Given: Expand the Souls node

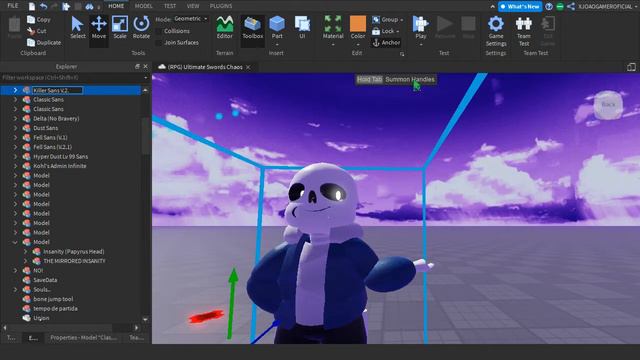Looking at the screenshot, I should [x=15, y=289].
